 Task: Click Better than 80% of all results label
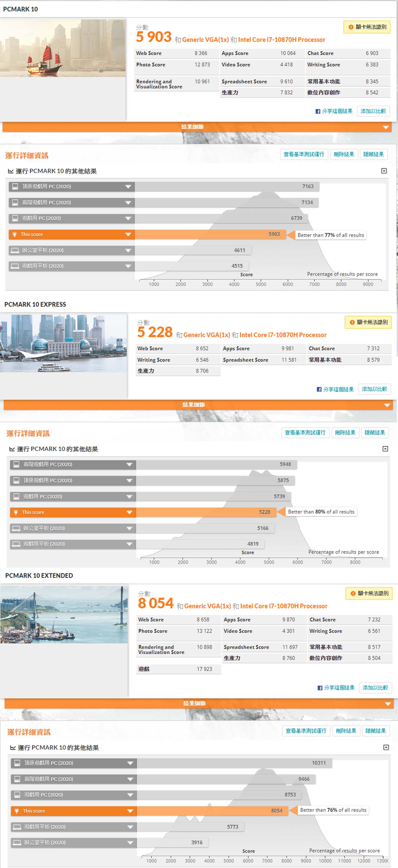(321, 512)
